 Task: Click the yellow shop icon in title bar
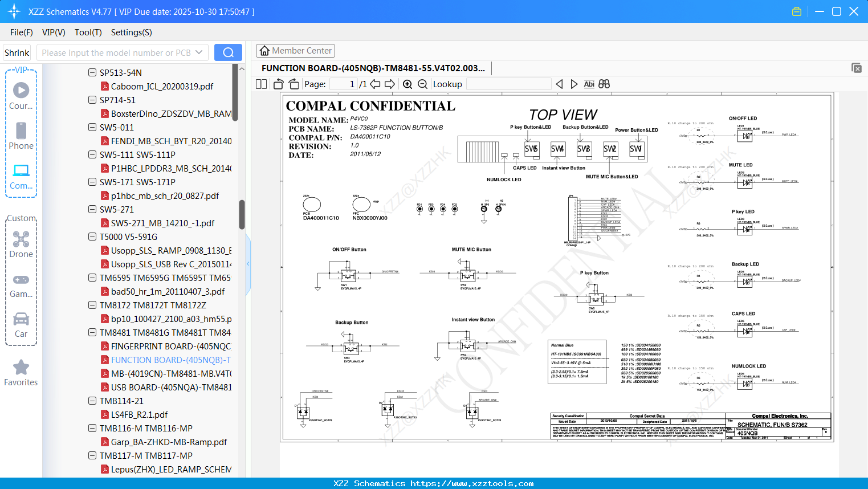(x=797, y=11)
